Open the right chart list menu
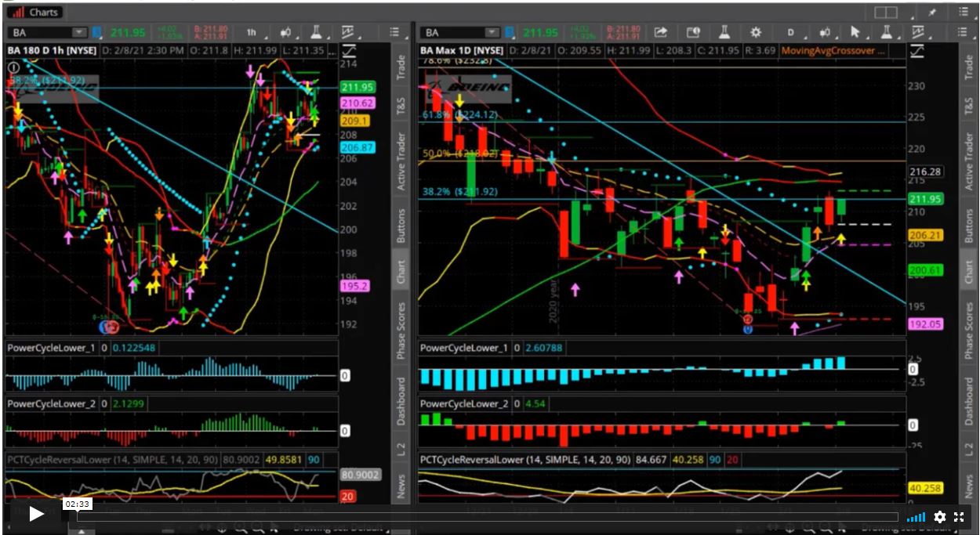The width and height of the screenshot is (980, 535). pyautogui.click(x=964, y=32)
